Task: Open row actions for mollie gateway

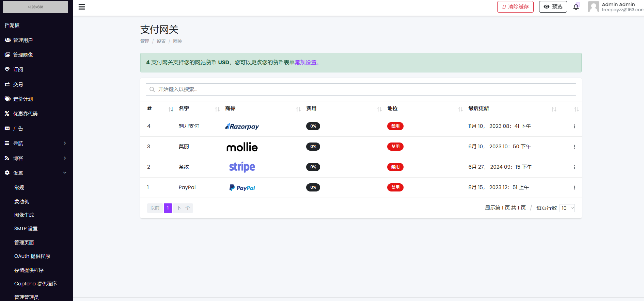Action: [x=575, y=147]
